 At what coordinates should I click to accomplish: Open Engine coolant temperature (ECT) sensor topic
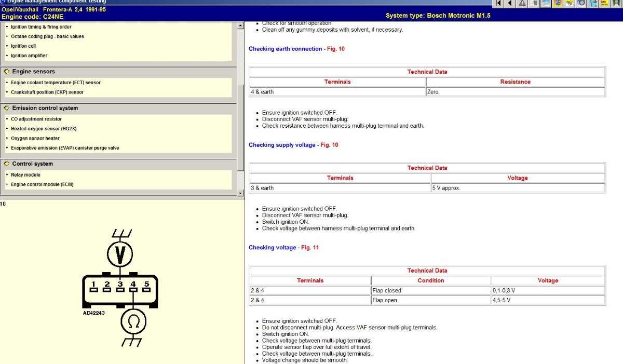(x=56, y=83)
